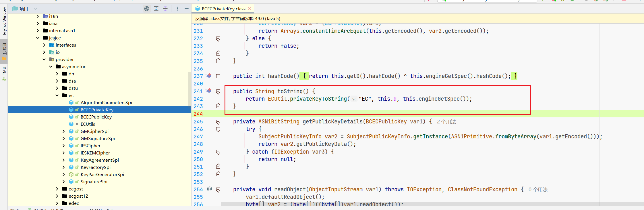The image size is (644, 210).
Task: Collapse the provider package
Action: pos(44,59)
